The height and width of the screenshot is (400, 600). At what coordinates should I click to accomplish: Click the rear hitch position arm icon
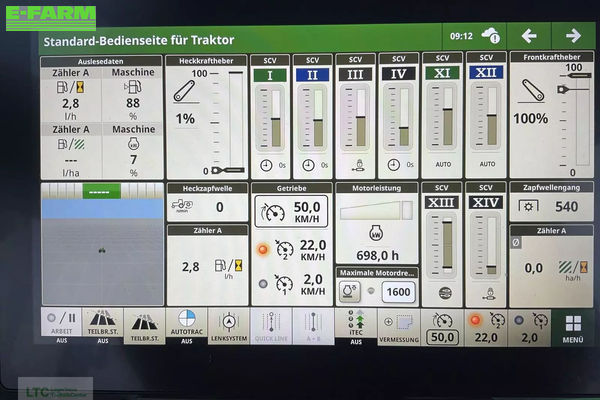click(x=184, y=92)
